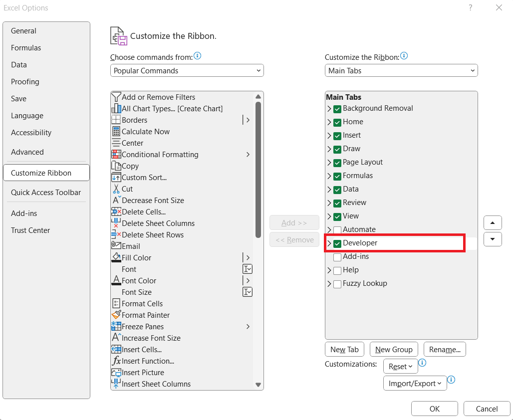Click info icon next to Choose commands from
Image resolution: width=513 pixels, height=420 pixels.
tap(197, 55)
